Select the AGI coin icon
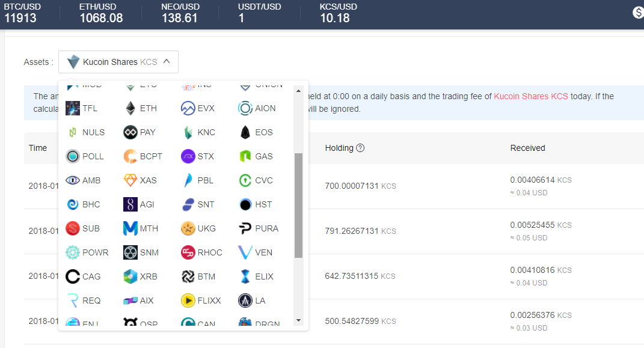 130,204
